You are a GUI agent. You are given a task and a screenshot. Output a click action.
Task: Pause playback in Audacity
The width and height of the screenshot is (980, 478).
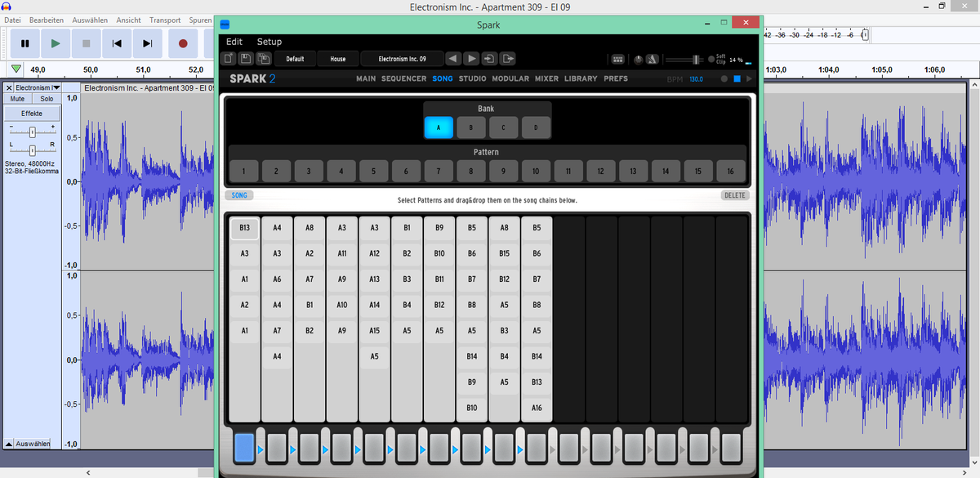(24, 43)
